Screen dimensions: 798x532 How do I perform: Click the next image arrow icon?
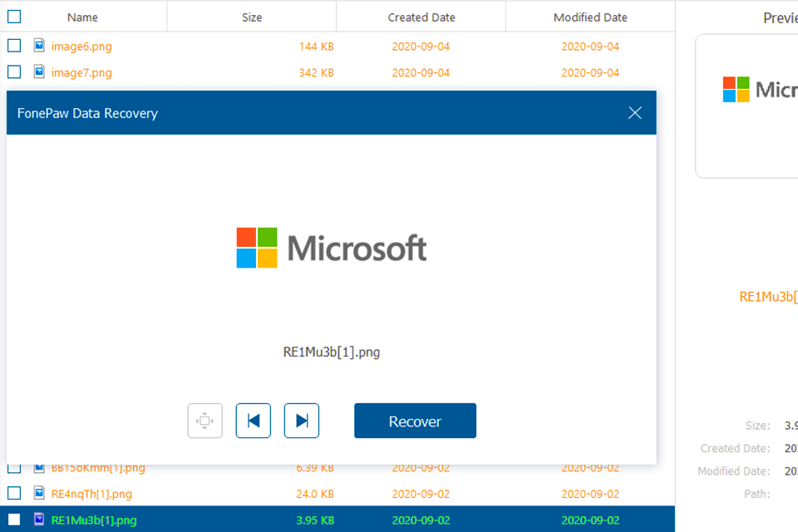301,421
